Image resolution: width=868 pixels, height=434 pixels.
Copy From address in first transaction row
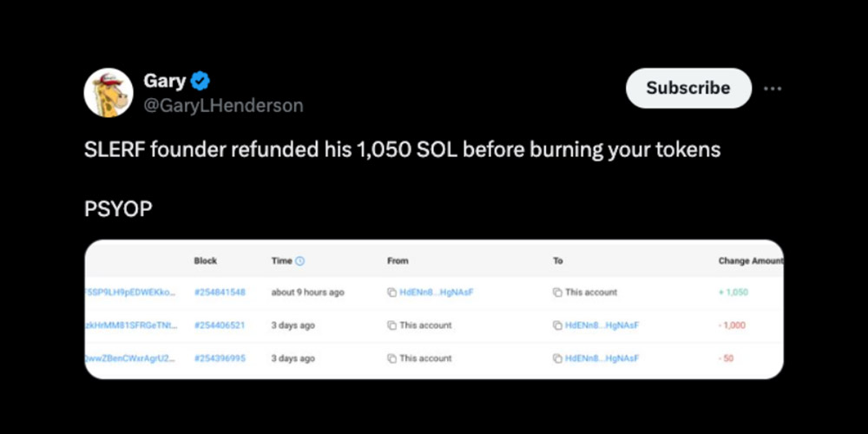pyautogui.click(x=391, y=293)
